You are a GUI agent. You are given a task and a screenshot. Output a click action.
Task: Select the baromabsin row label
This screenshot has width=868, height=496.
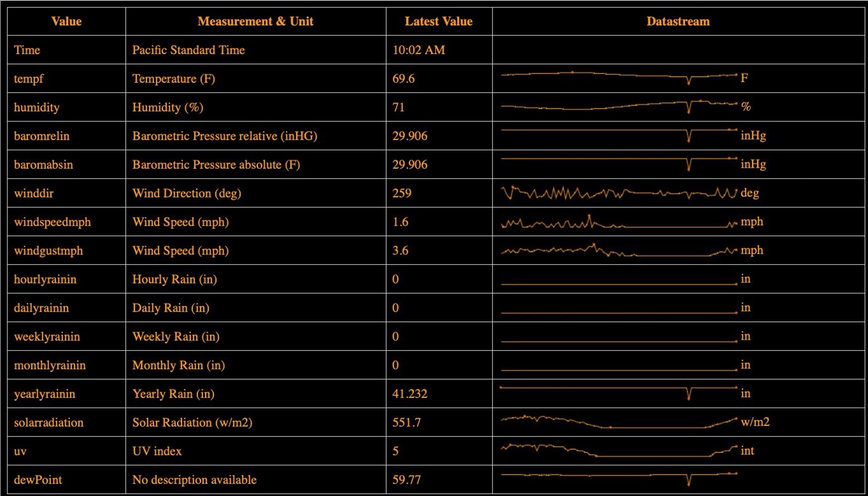tap(44, 165)
